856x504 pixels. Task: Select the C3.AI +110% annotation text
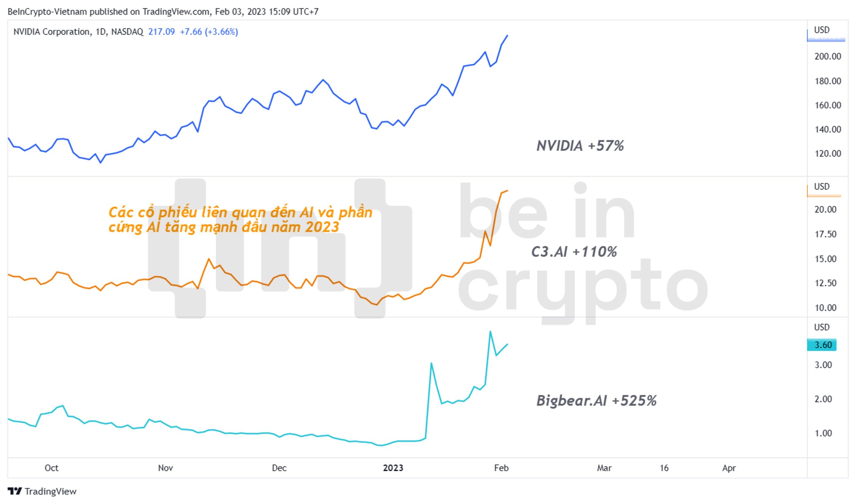click(574, 252)
